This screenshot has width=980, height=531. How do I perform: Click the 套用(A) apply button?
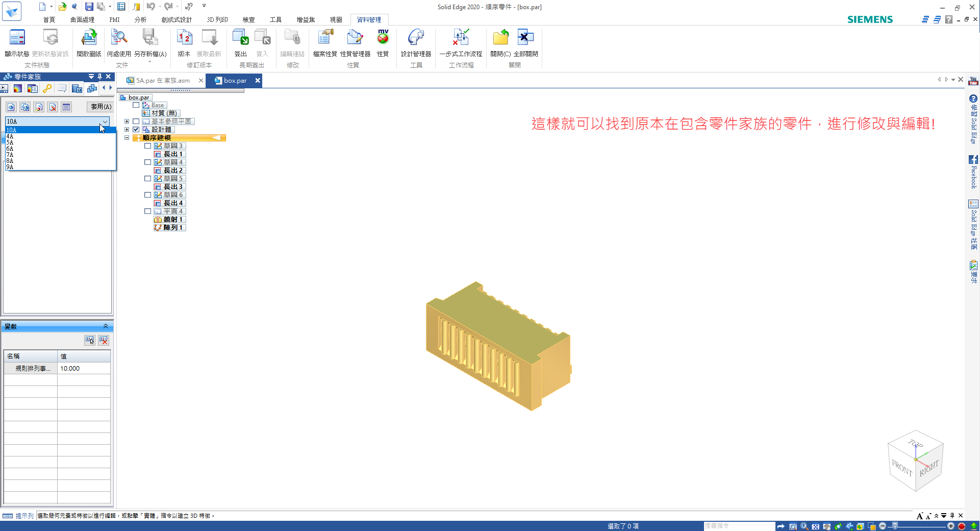100,107
